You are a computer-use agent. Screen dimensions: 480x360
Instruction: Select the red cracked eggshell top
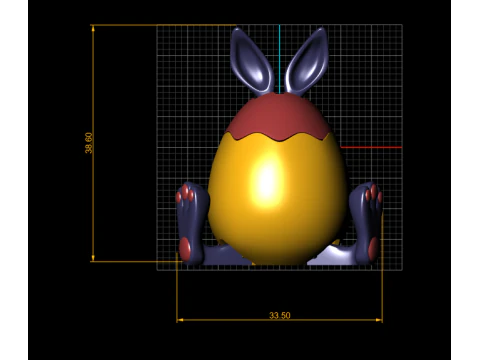click(279, 117)
